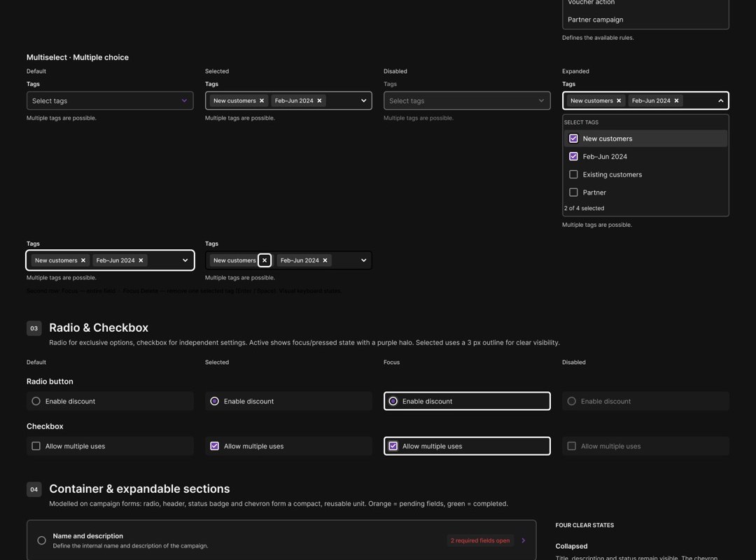The image size is (756, 560).
Task: Uncheck Allow multiple uses under Selected
Action: [x=215, y=446]
